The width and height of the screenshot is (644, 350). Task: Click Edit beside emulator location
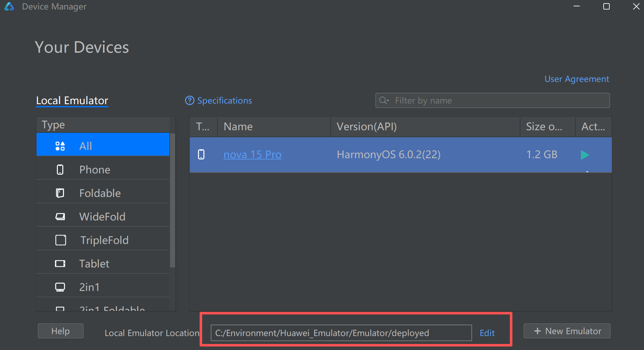pos(487,333)
